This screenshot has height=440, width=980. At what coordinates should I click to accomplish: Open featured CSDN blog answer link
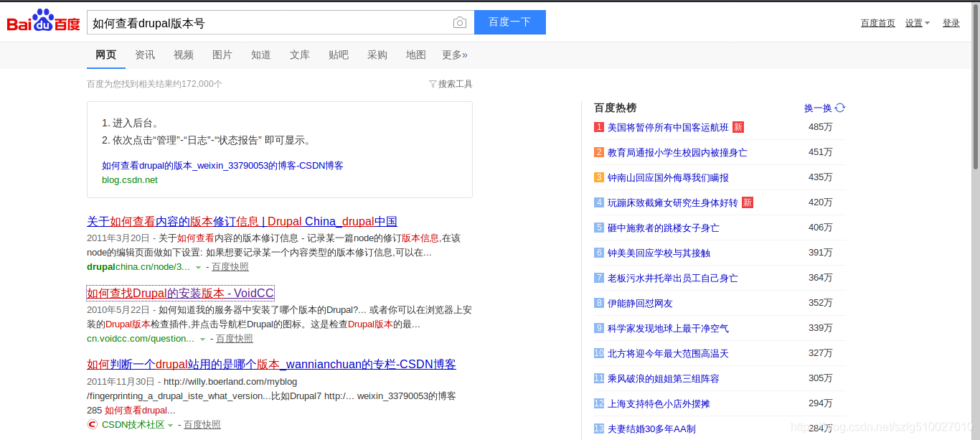[222, 165]
